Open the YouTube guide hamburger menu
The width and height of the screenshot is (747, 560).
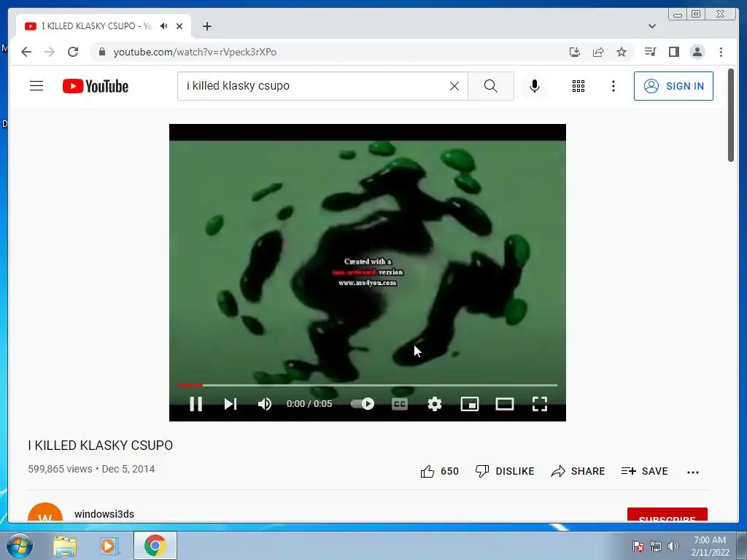(x=36, y=86)
